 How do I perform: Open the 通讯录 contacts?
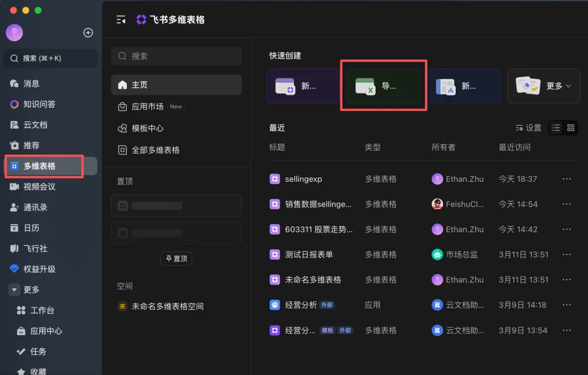coord(50,207)
